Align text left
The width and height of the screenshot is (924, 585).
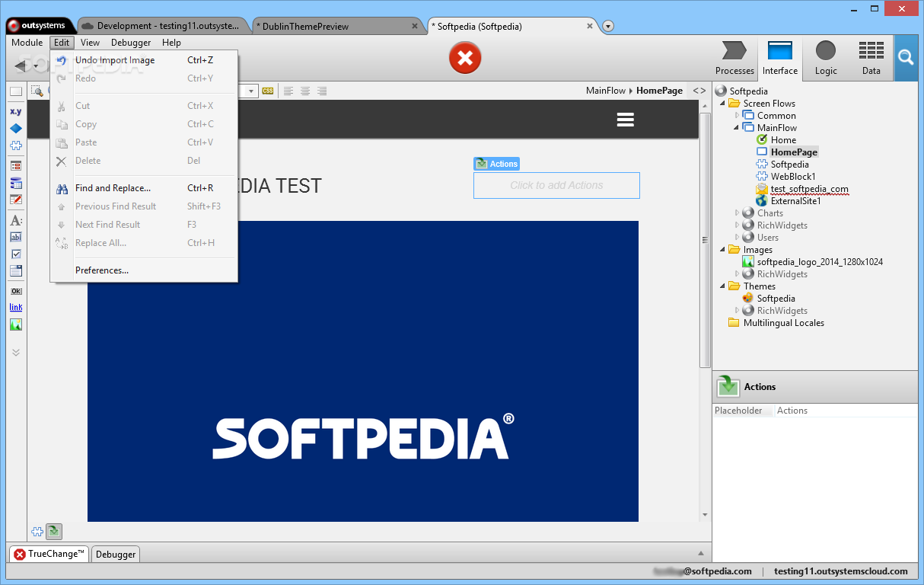point(288,91)
